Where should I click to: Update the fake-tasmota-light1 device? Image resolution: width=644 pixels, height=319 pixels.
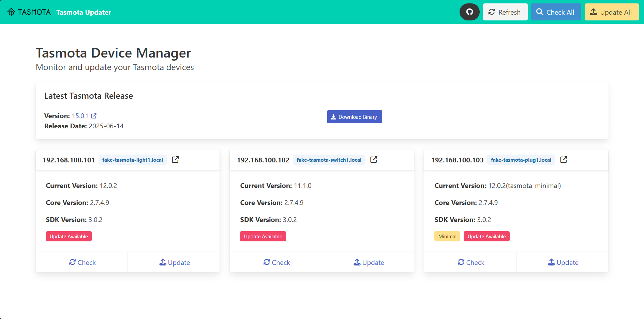[174, 262]
